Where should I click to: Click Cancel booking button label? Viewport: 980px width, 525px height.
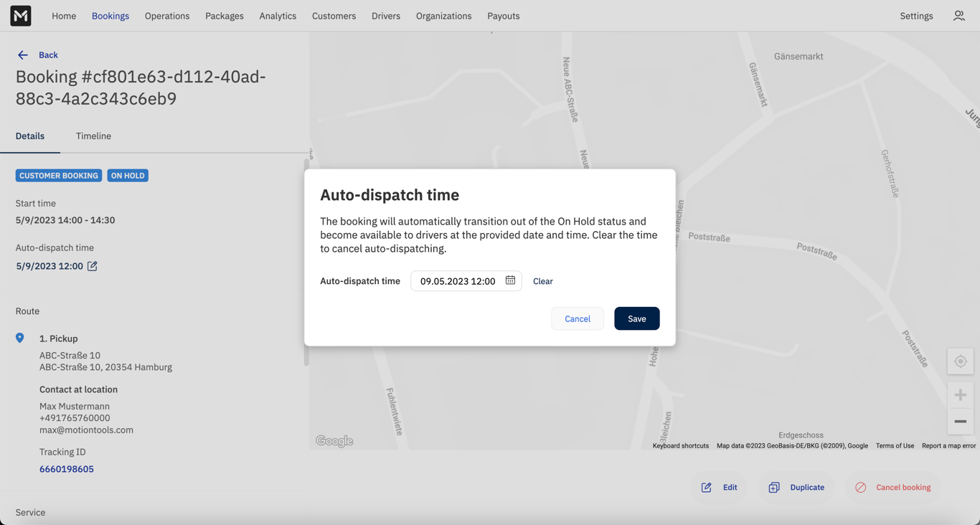click(903, 488)
